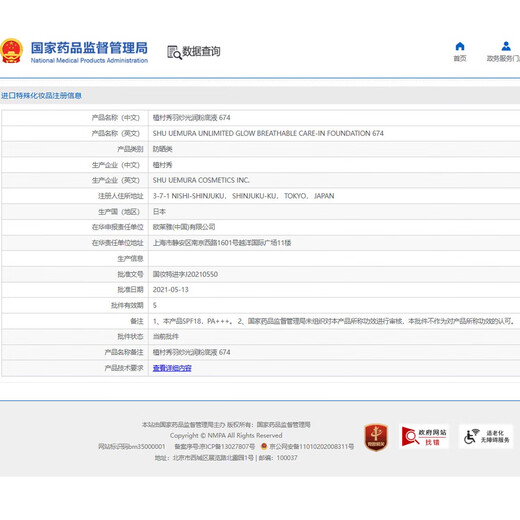Click the 在华申报责任单位 row label
520x520 pixels.
click(117, 227)
